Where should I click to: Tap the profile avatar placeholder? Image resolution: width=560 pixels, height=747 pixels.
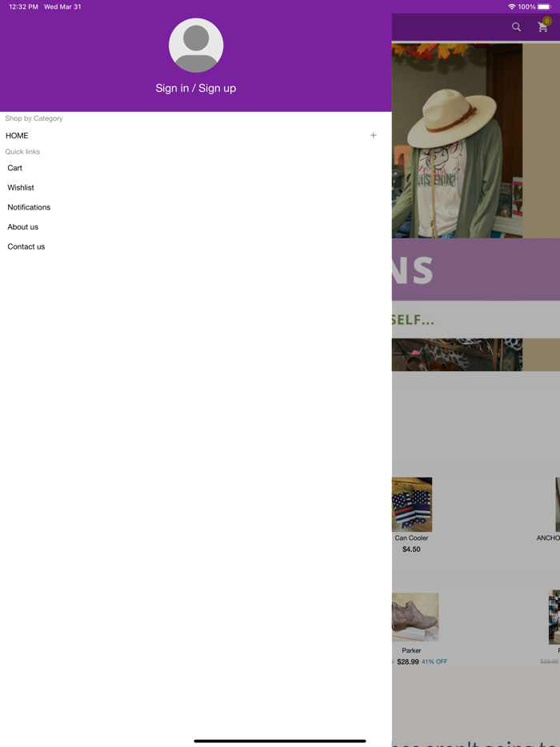tap(196, 46)
